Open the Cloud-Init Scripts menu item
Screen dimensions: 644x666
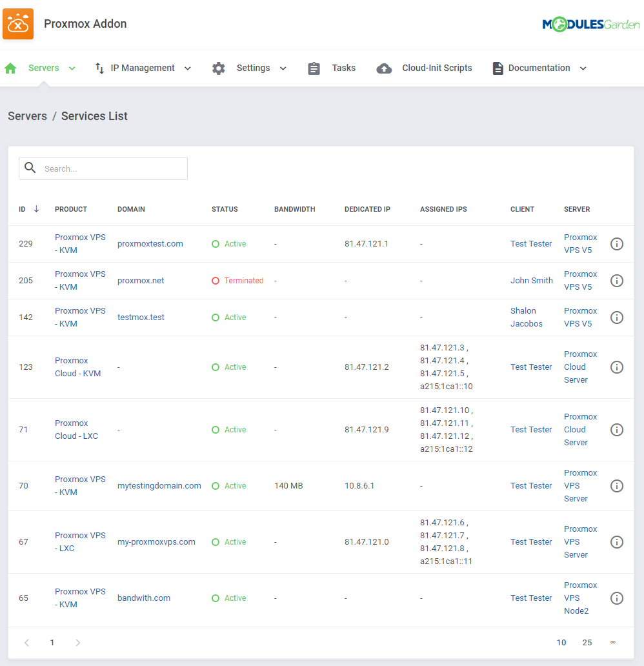pyautogui.click(x=437, y=68)
